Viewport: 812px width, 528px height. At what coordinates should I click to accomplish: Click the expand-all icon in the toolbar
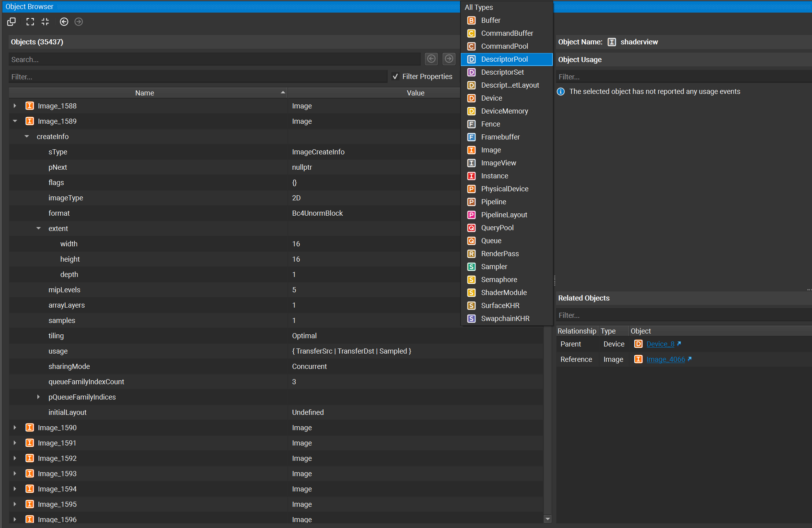[x=30, y=22]
